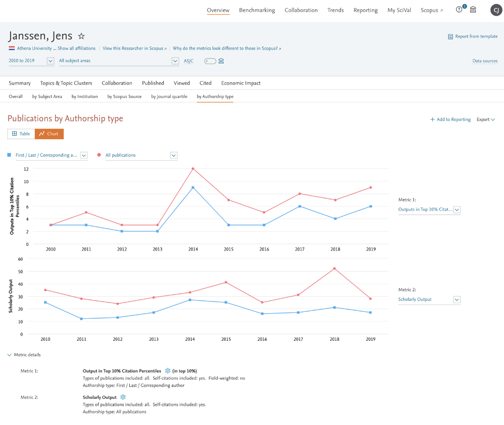Open the Trends module
This screenshot has height=425, width=504.
coord(335,10)
